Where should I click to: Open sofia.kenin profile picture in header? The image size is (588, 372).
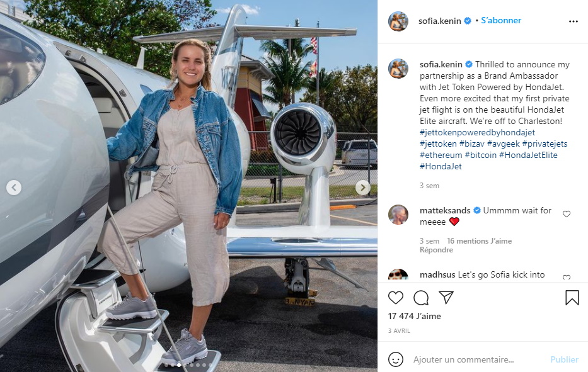398,21
